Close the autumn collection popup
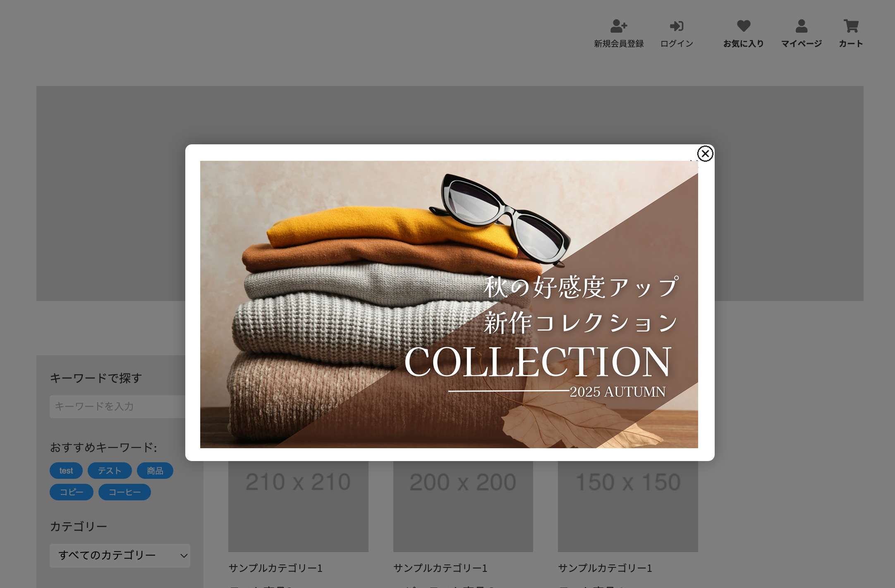The height and width of the screenshot is (588, 895). [705, 154]
